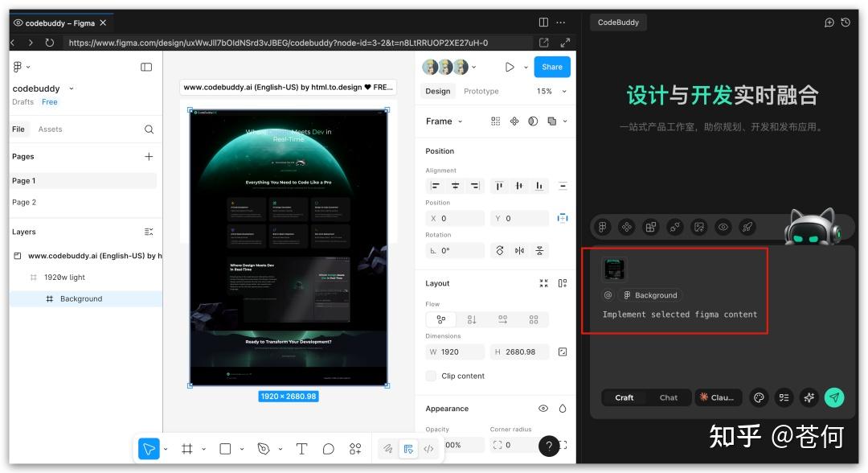
Task: Rotate selection 90 degrees in Position panel
Action: click(x=500, y=250)
